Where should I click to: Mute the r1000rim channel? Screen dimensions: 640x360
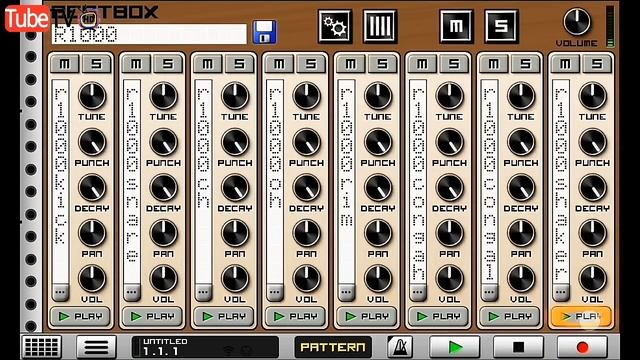point(351,64)
